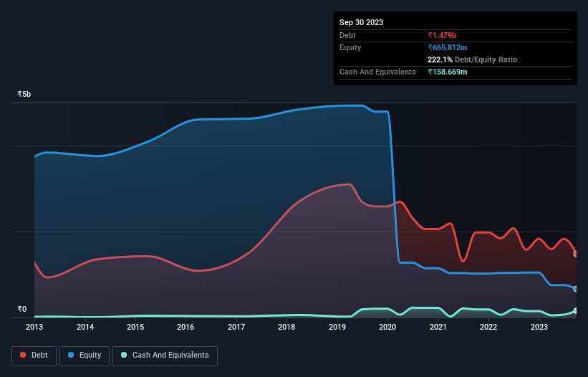Click the 2016 x-axis label
The width and height of the screenshot is (588, 377).
(x=185, y=327)
